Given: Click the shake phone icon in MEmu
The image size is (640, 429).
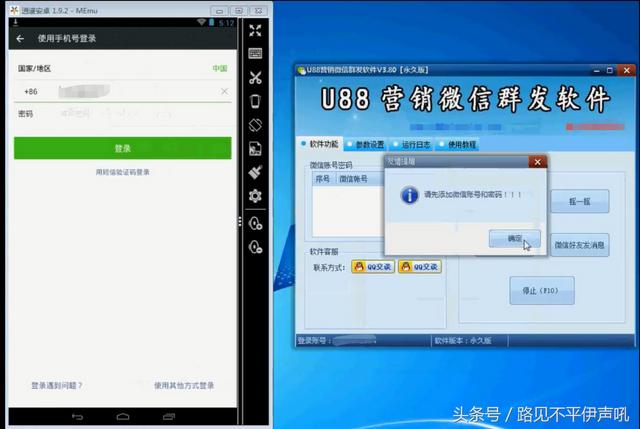Looking at the screenshot, I should tap(255, 101).
